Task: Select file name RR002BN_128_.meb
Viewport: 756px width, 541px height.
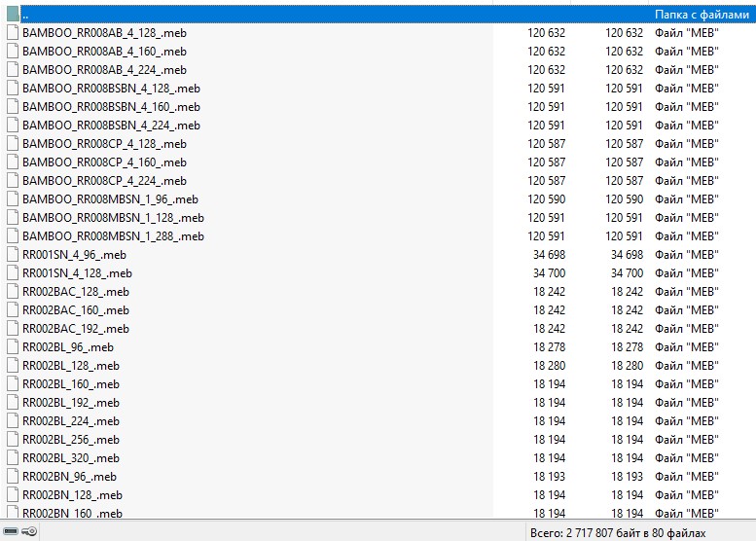Action: tap(72, 494)
